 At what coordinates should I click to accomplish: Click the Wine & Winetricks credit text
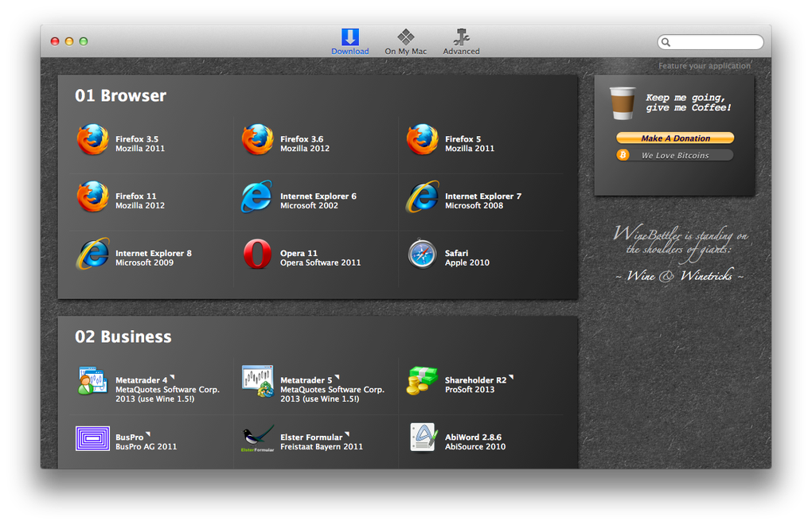[x=679, y=276]
